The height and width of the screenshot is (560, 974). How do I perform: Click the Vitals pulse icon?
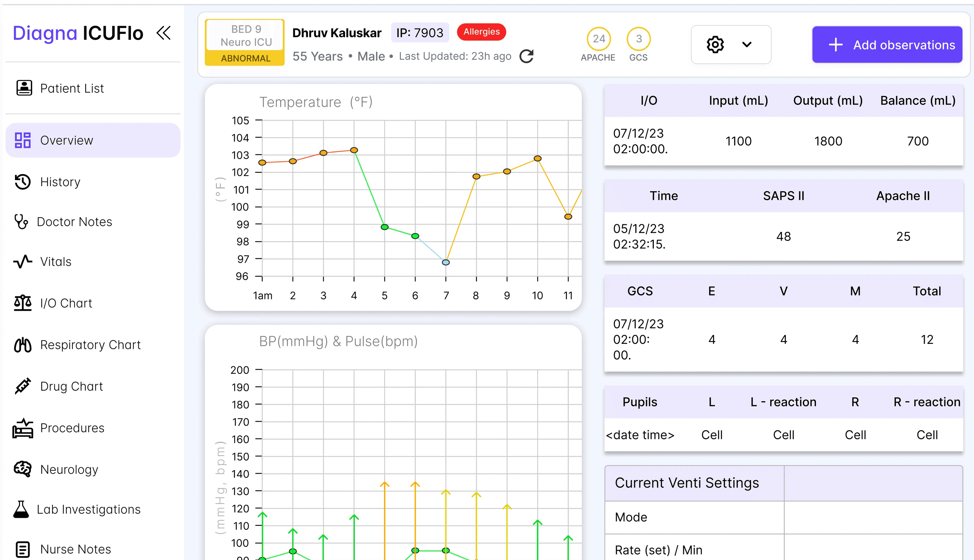(23, 262)
